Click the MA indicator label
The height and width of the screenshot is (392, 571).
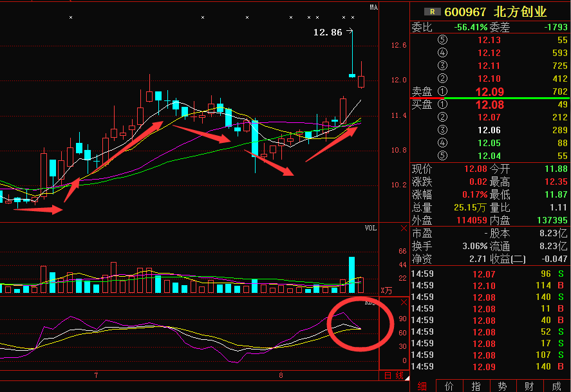373,8
